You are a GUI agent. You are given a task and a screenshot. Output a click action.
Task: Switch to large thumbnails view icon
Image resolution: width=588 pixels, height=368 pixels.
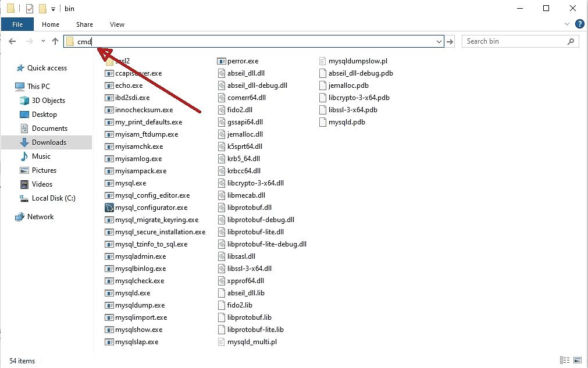tap(578, 360)
